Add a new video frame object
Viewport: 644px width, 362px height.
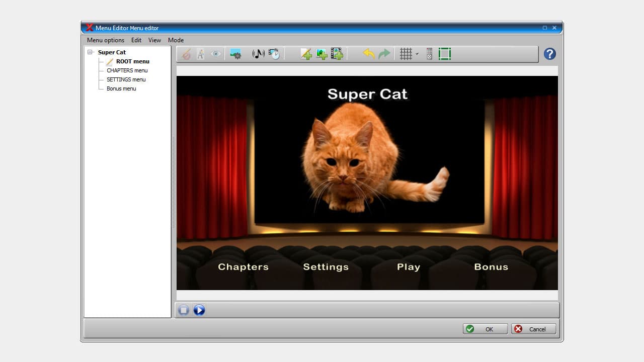(x=337, y=54)
